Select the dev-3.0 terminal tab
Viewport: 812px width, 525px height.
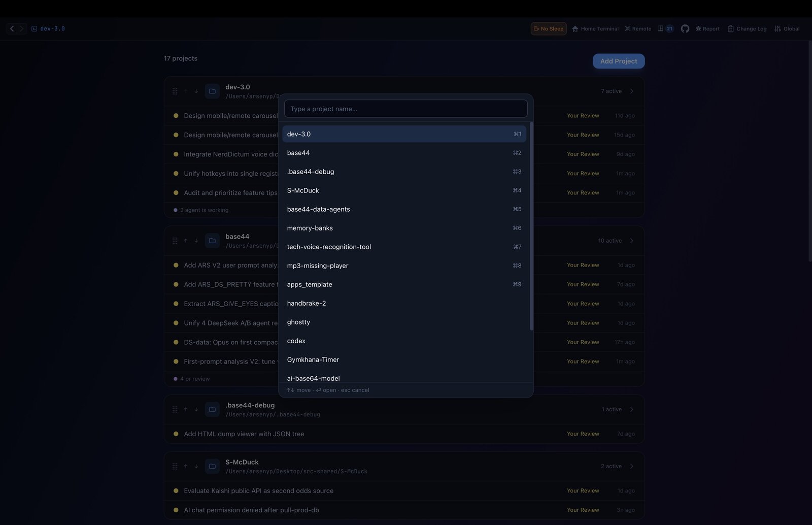(x=48, y=29)
